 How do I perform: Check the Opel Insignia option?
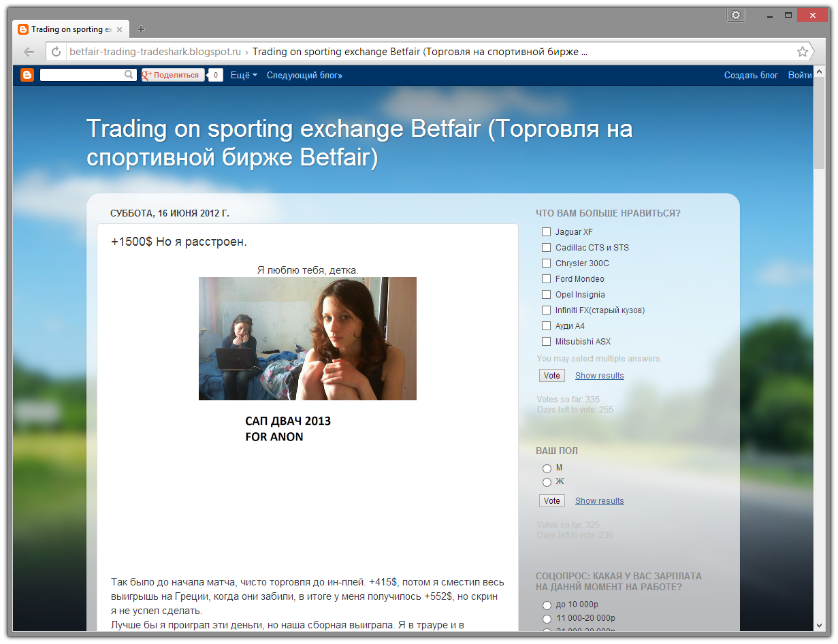546,295
